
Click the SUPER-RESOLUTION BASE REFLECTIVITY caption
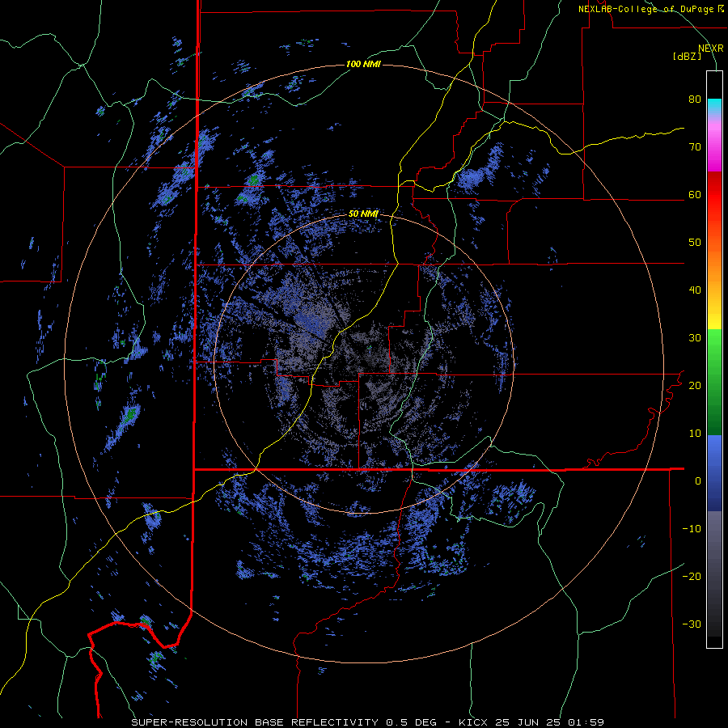(255, 722)
